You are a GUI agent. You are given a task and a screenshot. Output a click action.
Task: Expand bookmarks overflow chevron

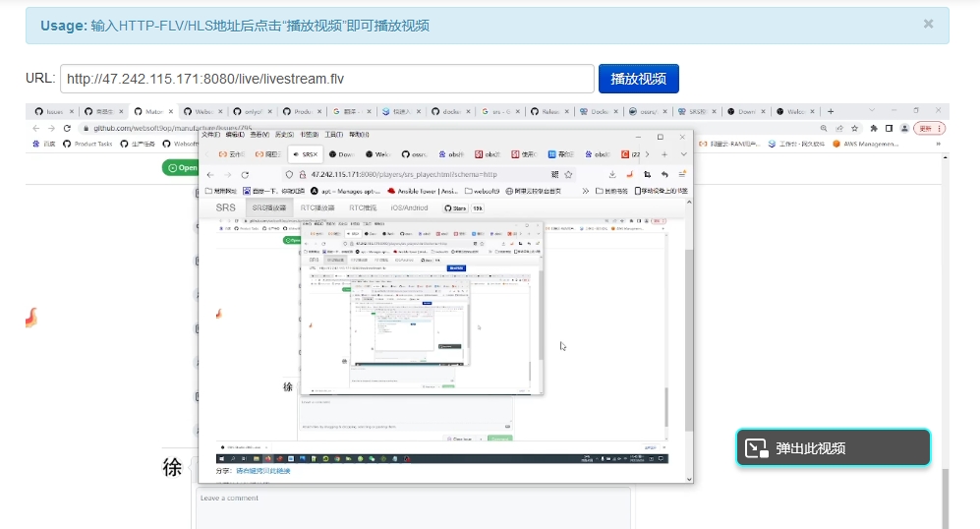(x=586, y=191)
